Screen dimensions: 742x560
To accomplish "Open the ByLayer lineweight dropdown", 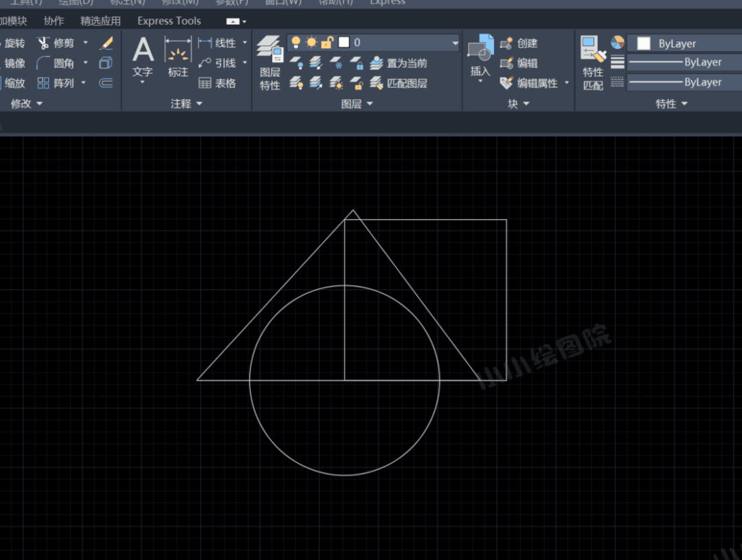I will point(684,62).
